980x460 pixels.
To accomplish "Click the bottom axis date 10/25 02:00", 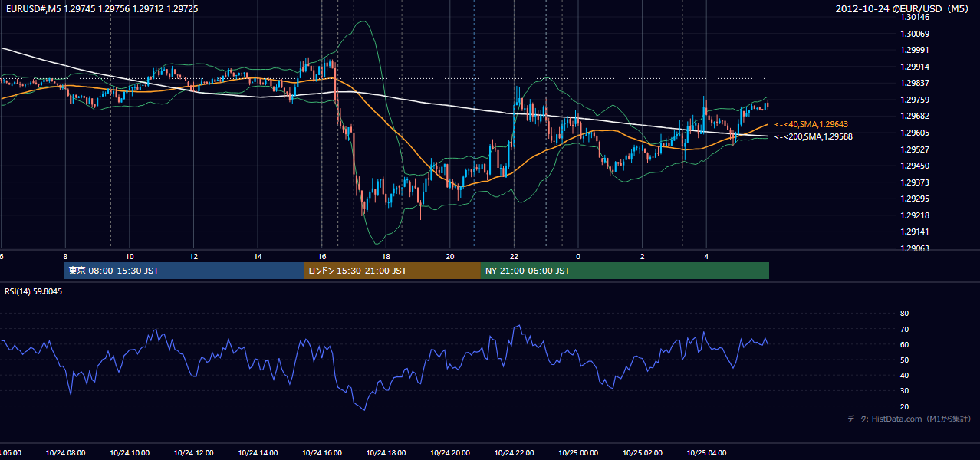I will 642,452.
